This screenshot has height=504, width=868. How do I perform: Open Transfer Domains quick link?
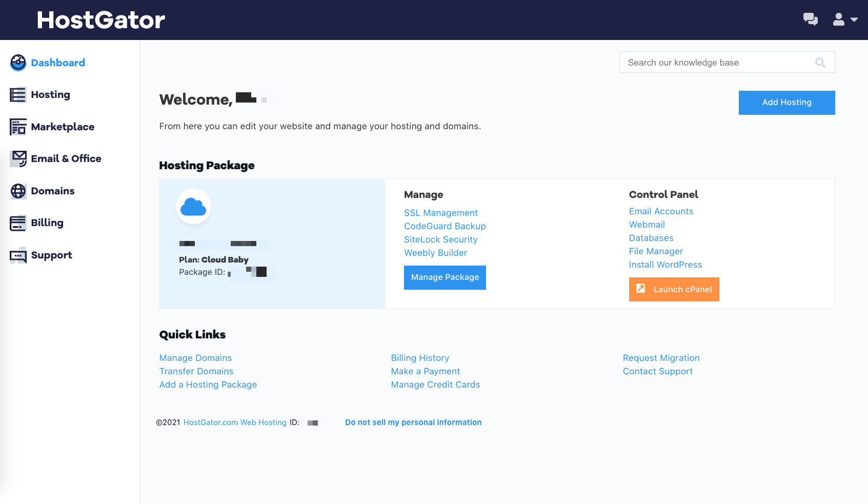click(196, 371)
